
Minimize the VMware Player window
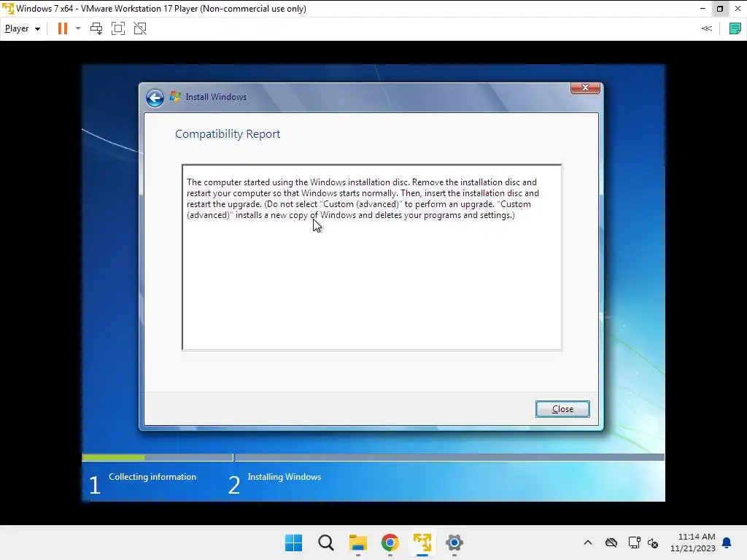(703, 9)
